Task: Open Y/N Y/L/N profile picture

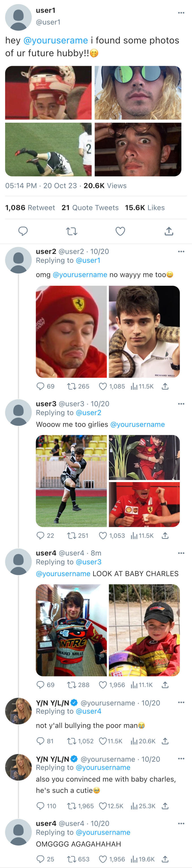Action: tap(18, 711)
